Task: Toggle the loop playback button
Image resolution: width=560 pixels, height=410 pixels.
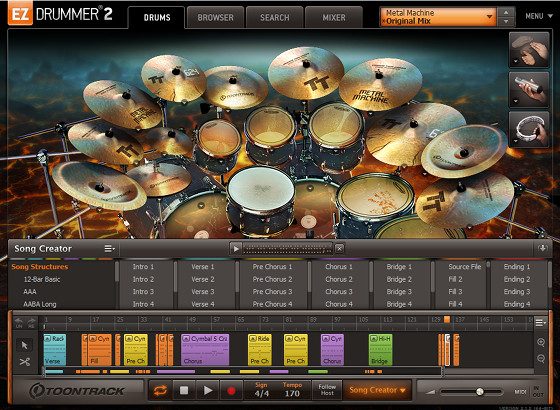Action: click(160, 391)
